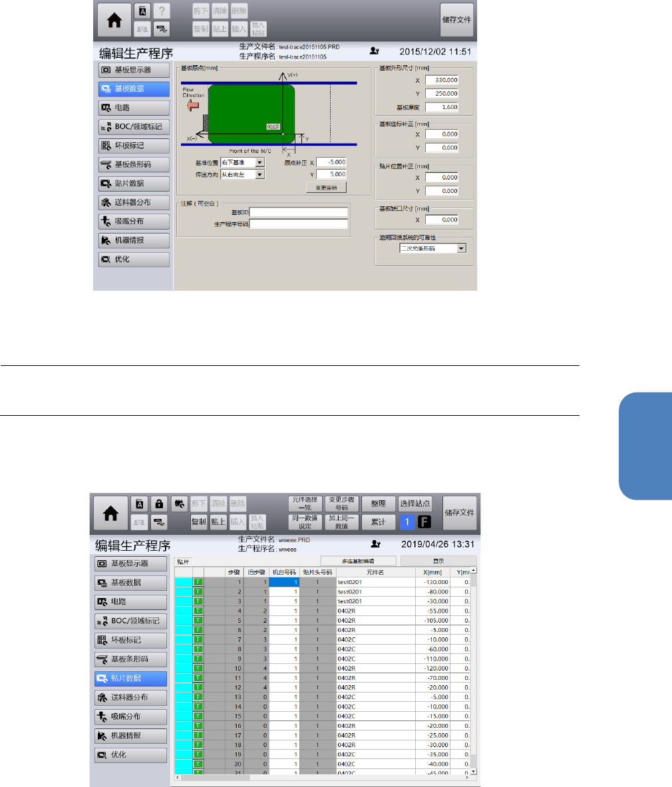Viewport: 672px width, 787px height.
Task: Click the question-mark help icon in the board-data toolbar
Action: coord(162,11)
